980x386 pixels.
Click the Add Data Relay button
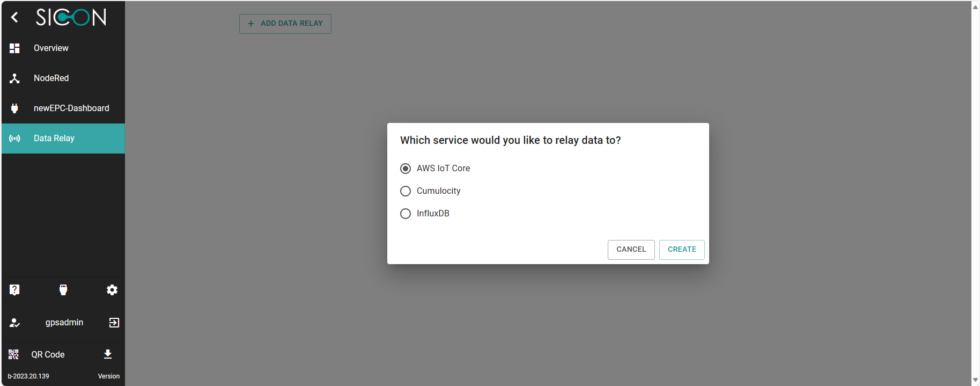(285, 24)
